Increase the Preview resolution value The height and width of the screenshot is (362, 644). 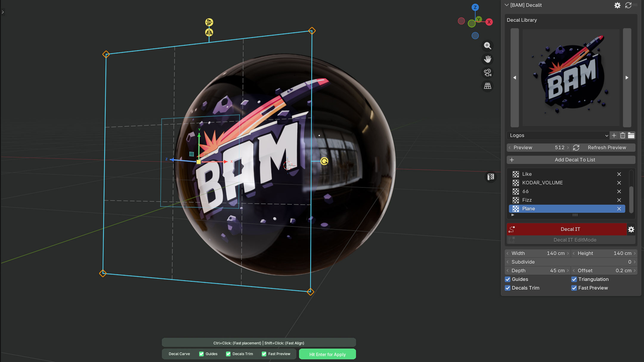point(568,148)
